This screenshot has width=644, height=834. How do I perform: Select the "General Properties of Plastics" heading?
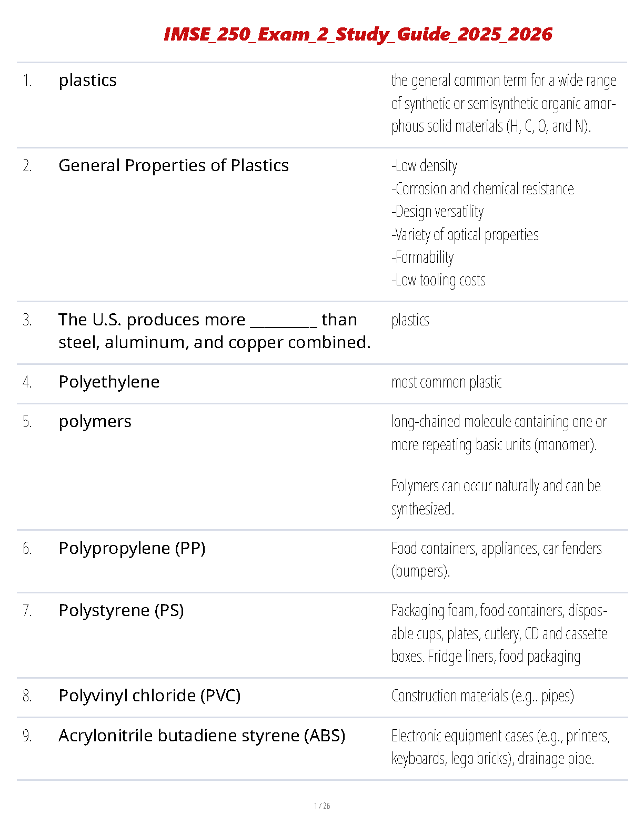point(173,165)
